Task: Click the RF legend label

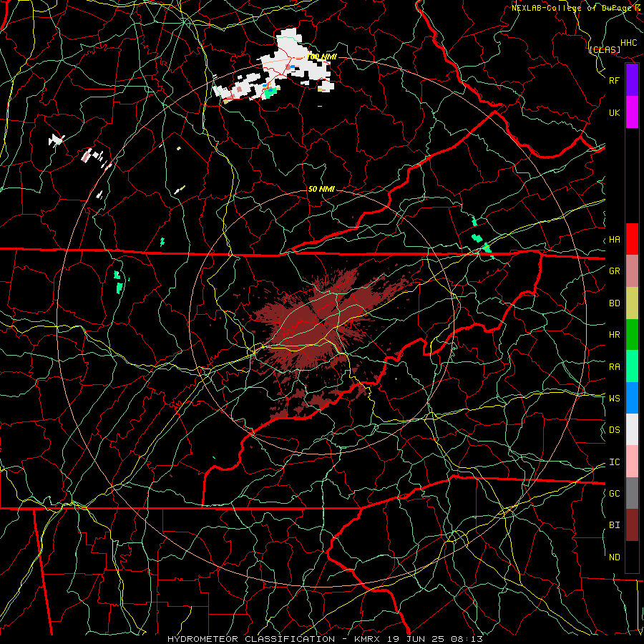Action: pyautogui.click(x=614, y=80)
